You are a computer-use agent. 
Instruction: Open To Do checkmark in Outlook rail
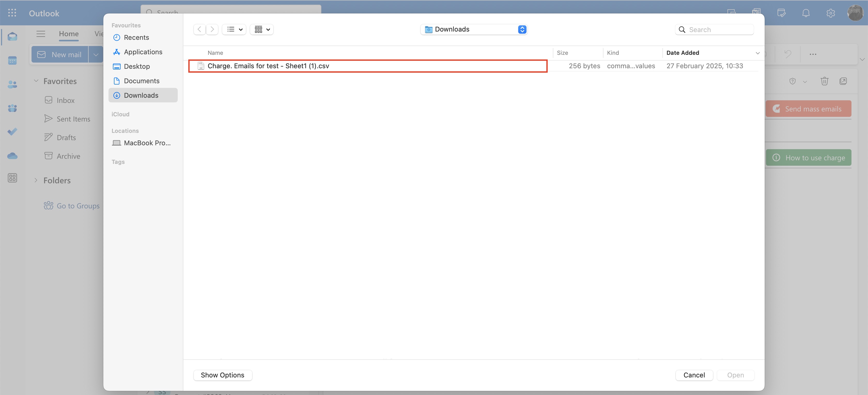[x=12, y=132]
